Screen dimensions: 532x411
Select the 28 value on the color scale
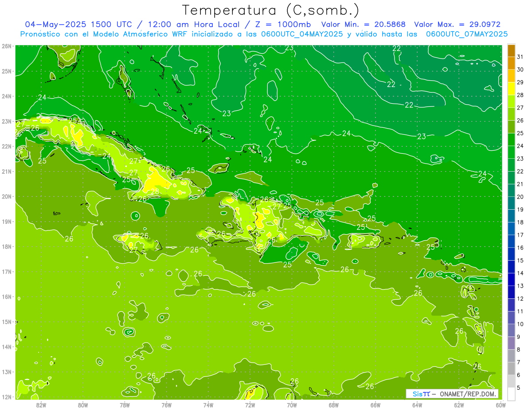520,95
